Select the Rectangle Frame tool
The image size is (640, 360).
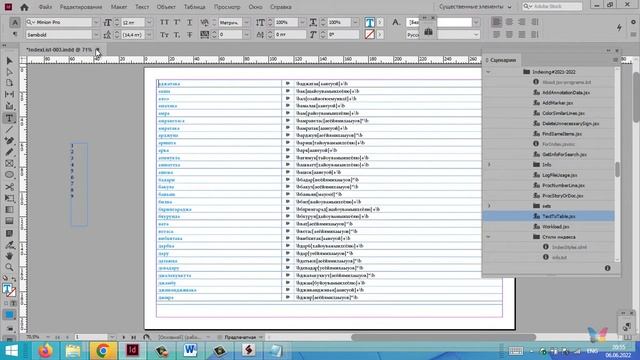(x=9, y=163)
